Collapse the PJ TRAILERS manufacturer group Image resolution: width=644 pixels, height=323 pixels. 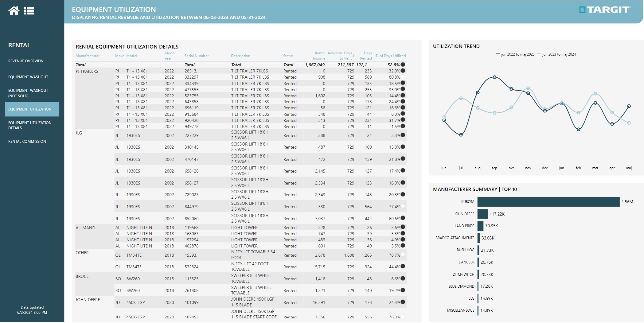click(87, 71)
